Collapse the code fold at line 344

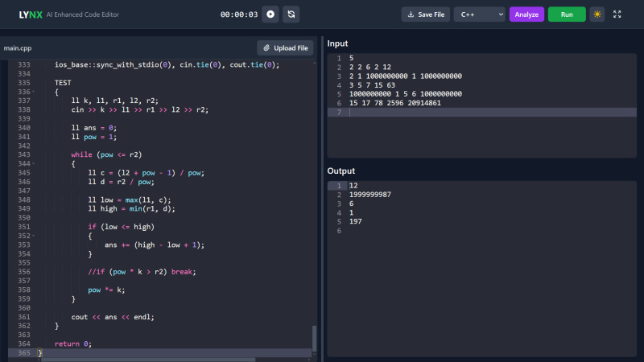tap(34, 164)
